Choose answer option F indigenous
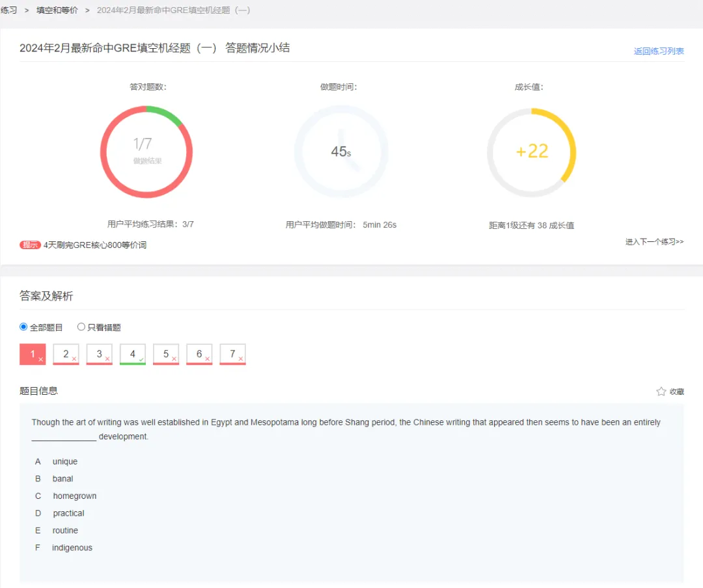 tap(72, 548)
